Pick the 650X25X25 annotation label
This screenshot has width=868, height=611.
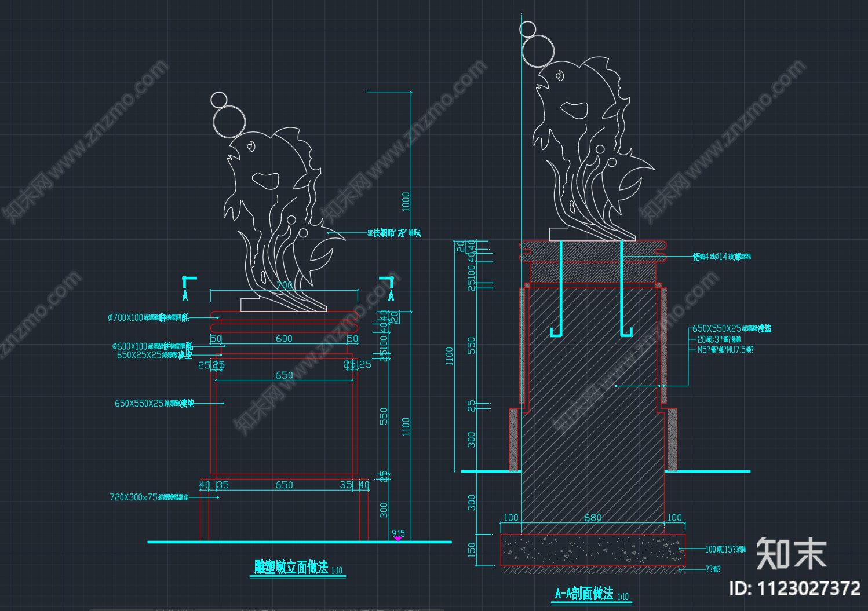tap(154, 355)
